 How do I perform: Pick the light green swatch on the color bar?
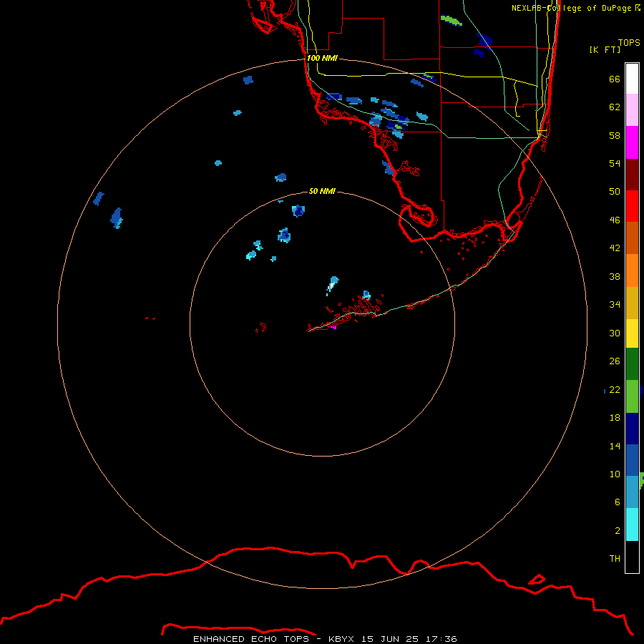pos(632,396)
